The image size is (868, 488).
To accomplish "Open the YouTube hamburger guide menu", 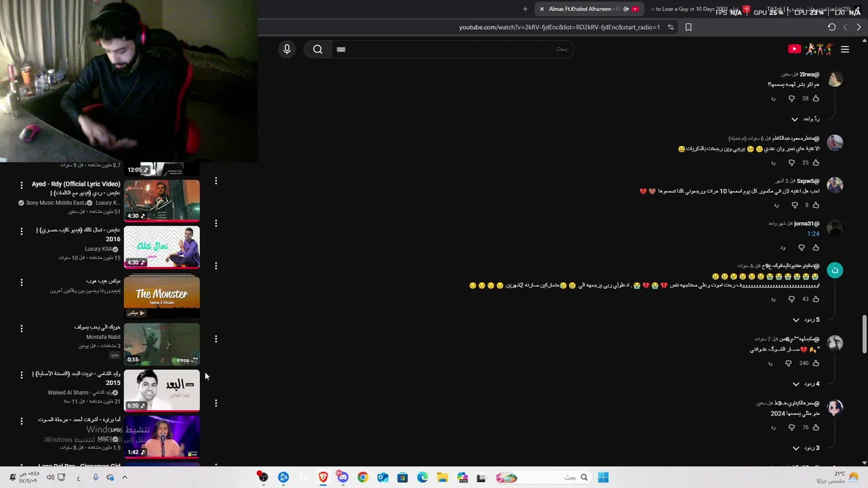I will point(845,49).
